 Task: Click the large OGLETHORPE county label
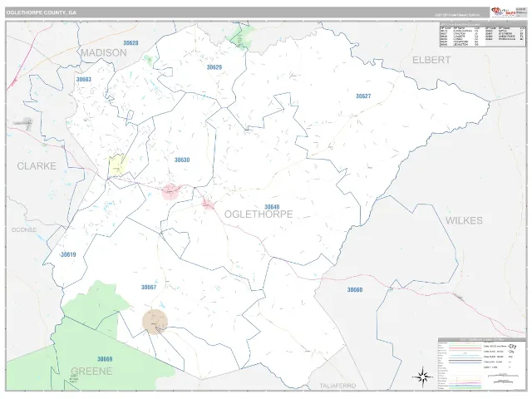tap(259, 214)
